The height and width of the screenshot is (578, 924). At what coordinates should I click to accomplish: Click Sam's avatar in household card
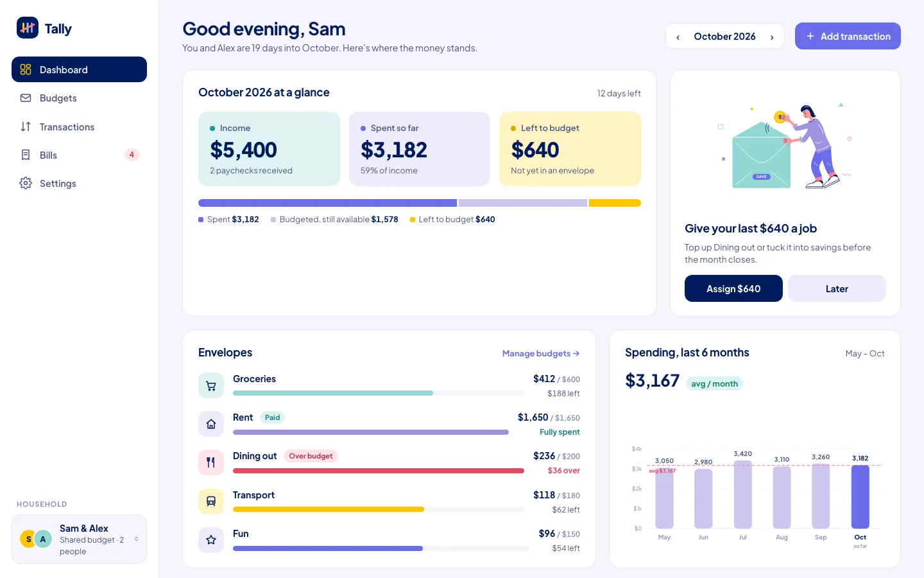click(x=28, y=539)
